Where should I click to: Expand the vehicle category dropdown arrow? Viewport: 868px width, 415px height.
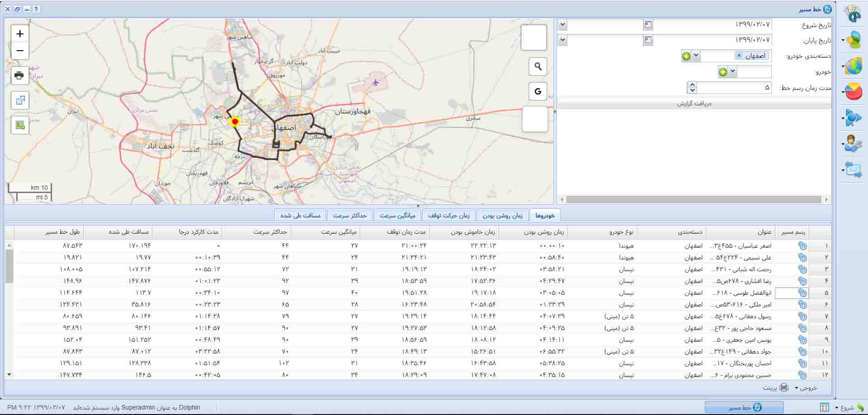click(x=696, y=56)
